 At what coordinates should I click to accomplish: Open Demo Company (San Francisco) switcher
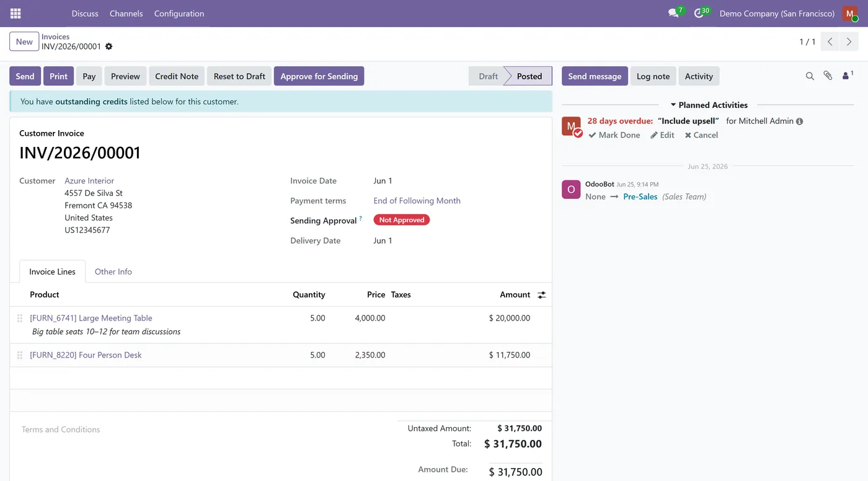pos(777,14)
